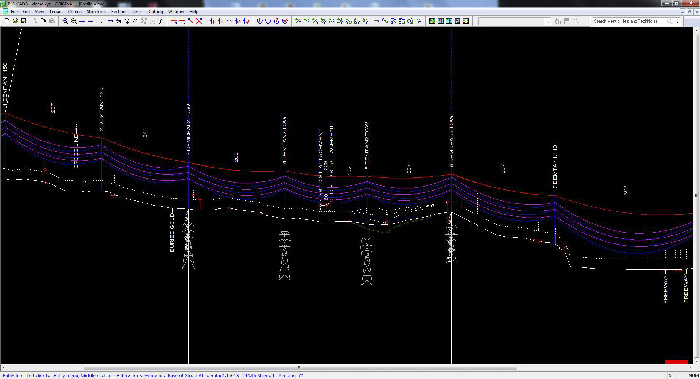
Task: Click the Open file folder icon
Action: (x=15, y=21)
